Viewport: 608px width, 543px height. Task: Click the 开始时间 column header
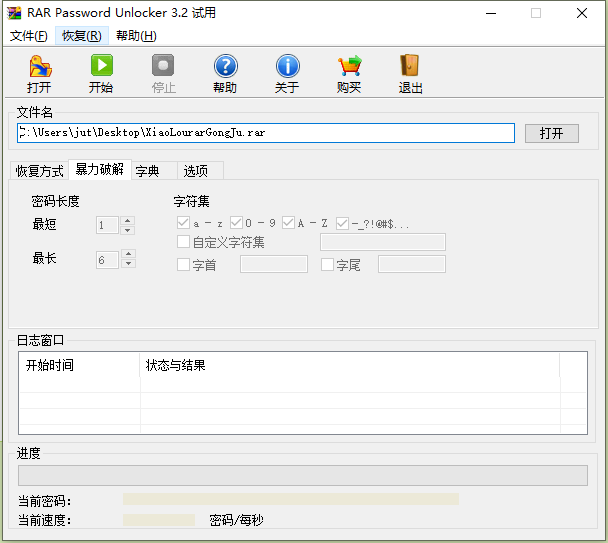79,365
